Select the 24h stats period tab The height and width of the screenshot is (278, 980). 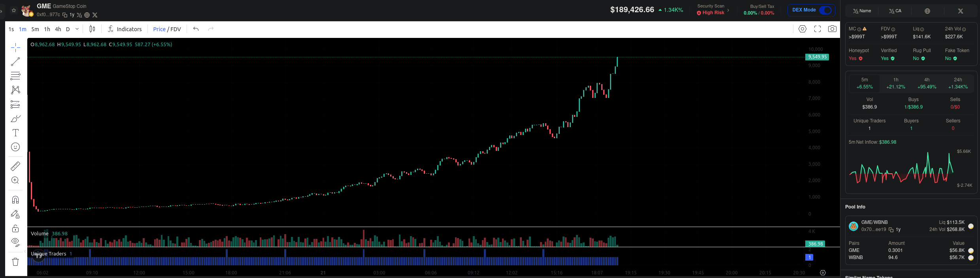pos(958,83)
